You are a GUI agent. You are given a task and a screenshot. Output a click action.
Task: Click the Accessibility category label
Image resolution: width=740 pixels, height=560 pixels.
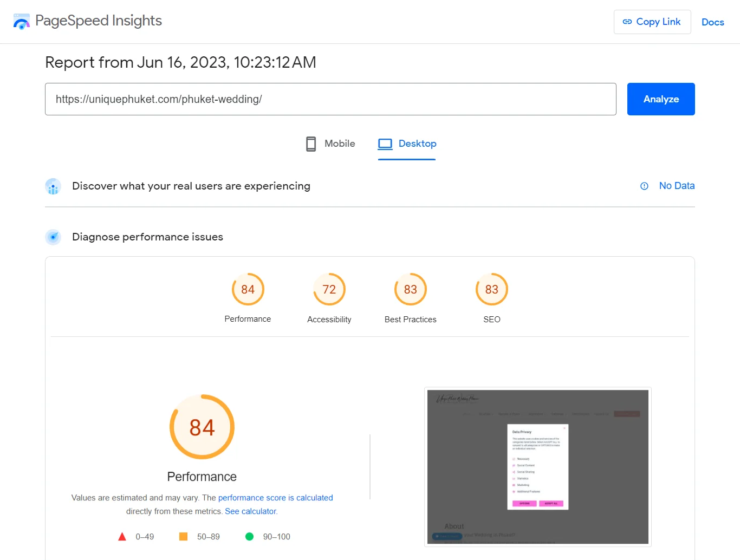[329, 320]
